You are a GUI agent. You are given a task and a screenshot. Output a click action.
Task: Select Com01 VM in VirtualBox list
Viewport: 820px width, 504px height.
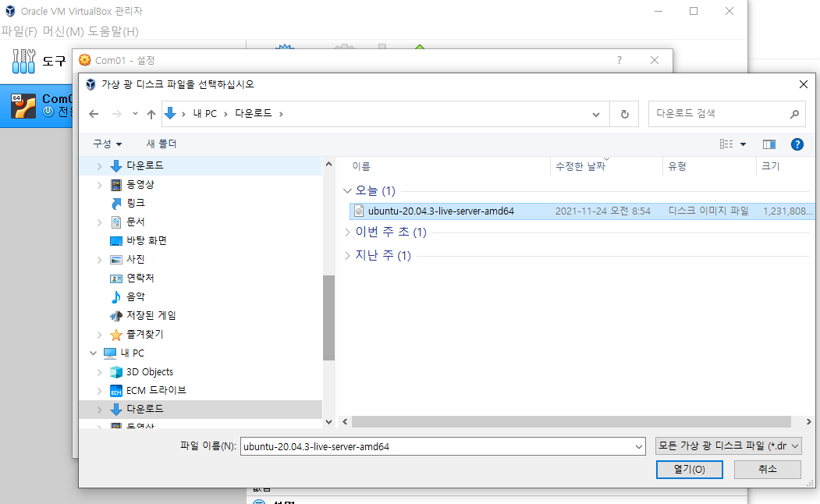click(37, 105)
